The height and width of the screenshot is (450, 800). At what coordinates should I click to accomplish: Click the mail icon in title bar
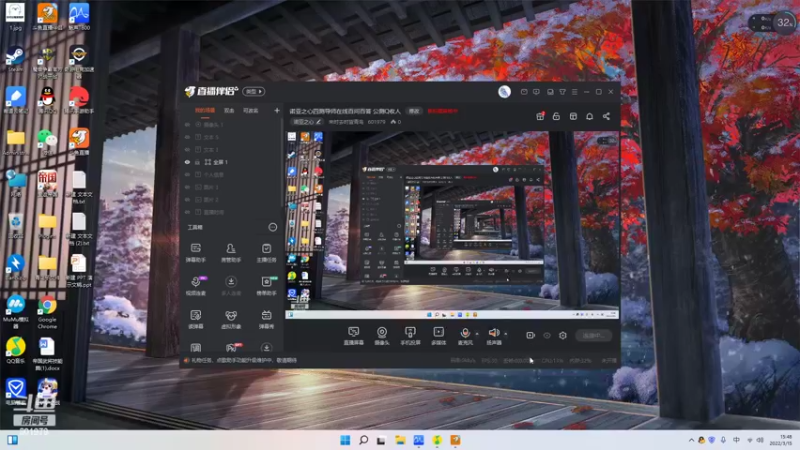coord(524,92)
